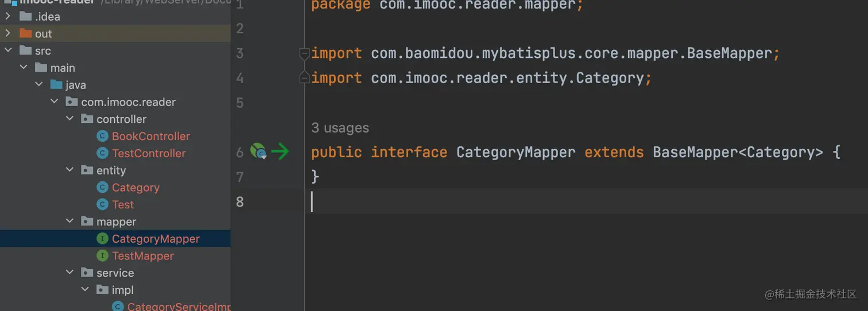The height and width of the screenshot is (311, 868).
Task: Click the Category class icon
Action: click(103, 188)
